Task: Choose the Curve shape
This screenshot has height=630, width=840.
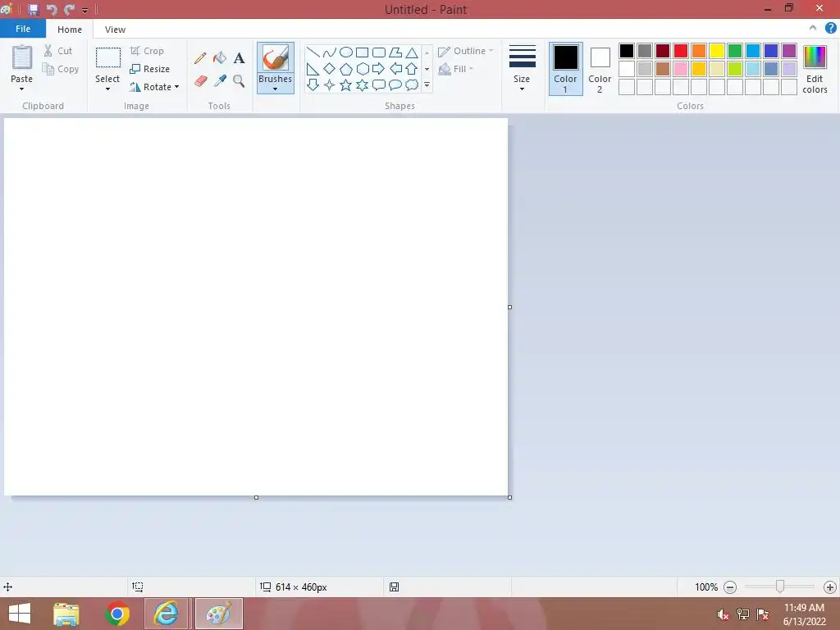Action: [330, 52]
